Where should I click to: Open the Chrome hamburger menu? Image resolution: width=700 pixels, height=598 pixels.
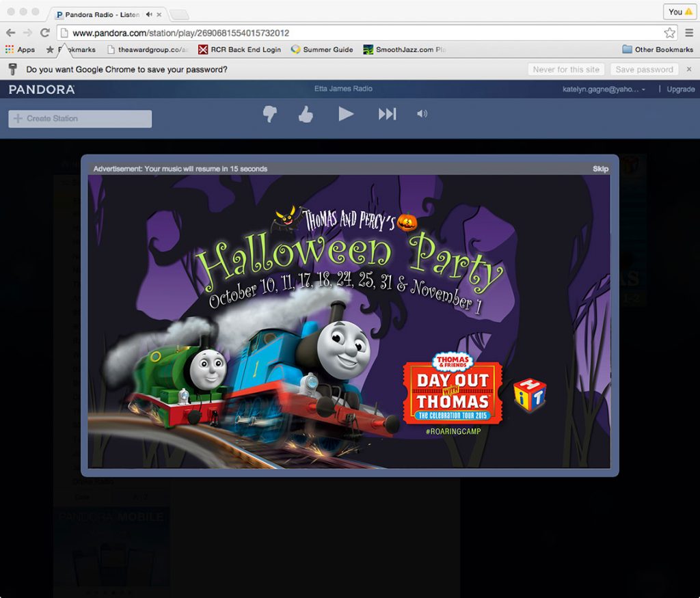pos(688,33)
